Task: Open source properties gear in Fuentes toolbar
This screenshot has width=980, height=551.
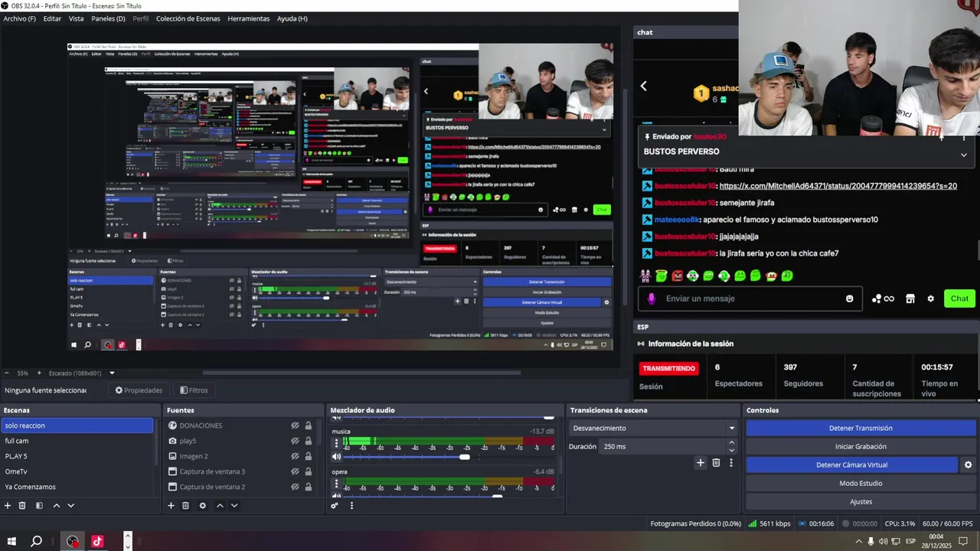Action: [x=202, y=506]
